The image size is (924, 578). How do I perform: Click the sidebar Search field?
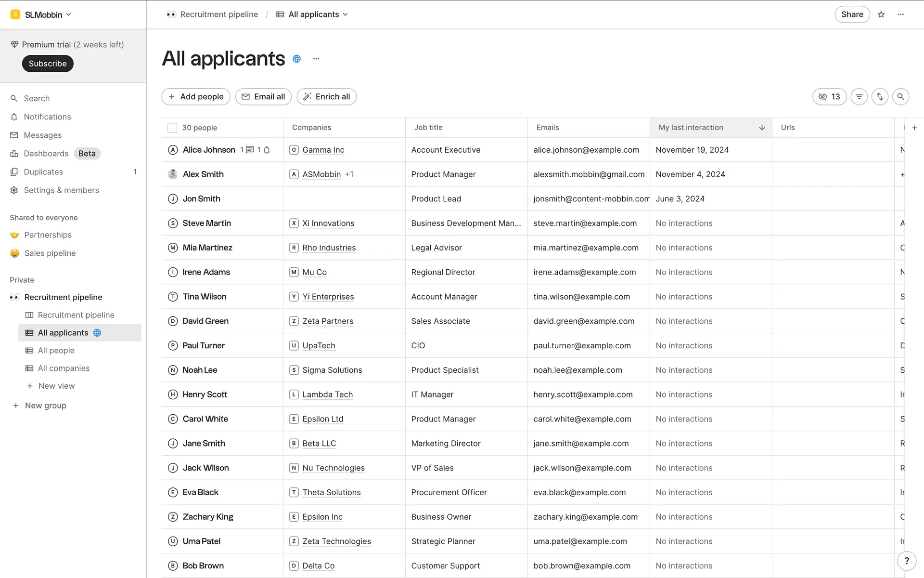37,98
